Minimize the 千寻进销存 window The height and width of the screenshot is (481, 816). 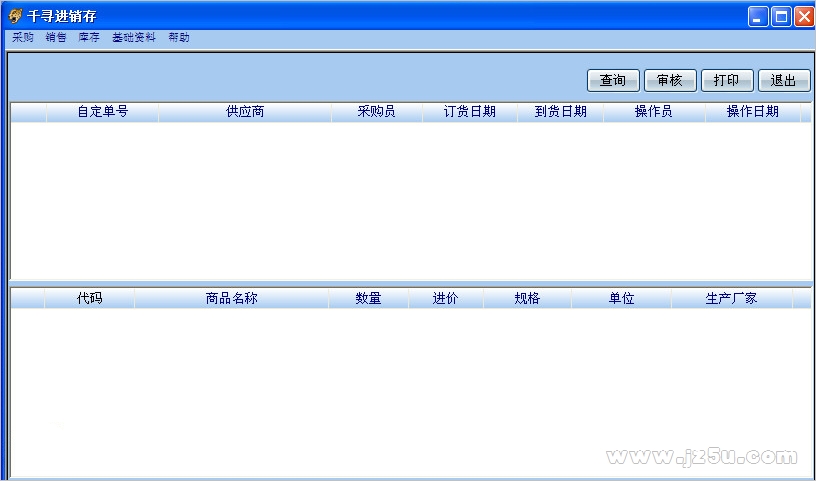(x=758, y=17)
